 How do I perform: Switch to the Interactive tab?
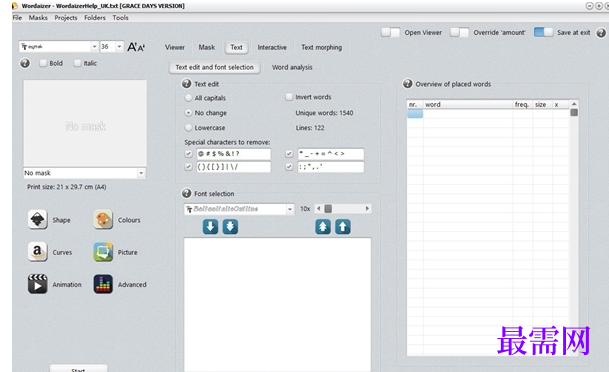pyautogui.click(x=272, y=47)
